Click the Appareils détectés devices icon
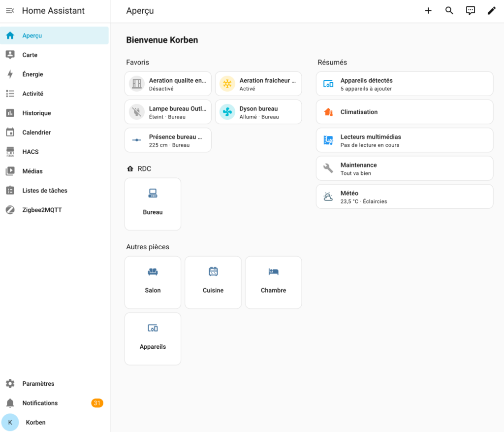504x432 pixels. [328, 84]
